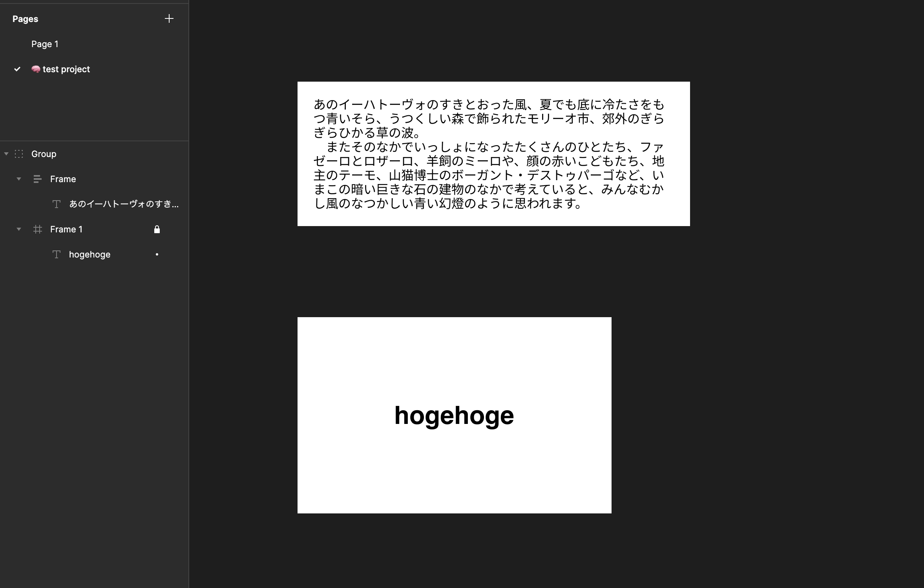Screen dimensions: 924x588
Task: Collapse the Frame layer disclosure triangle
Action: coord(19,179)
